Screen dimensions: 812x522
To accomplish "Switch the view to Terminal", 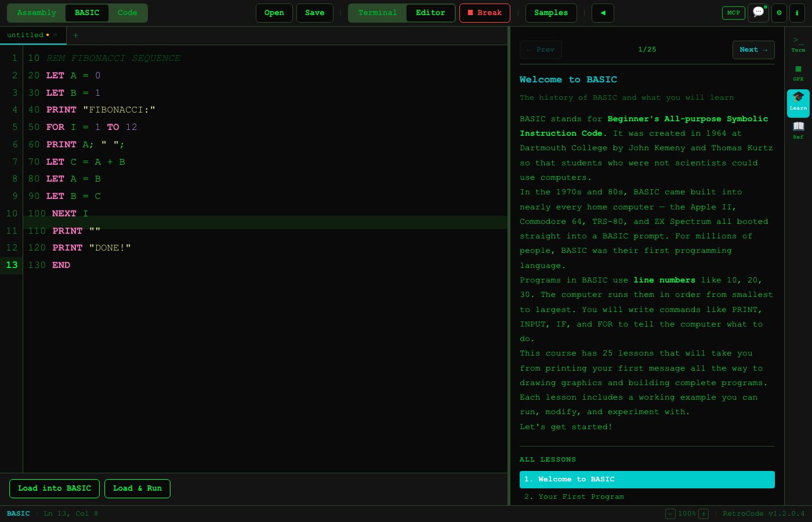I will tap(378, 12).
